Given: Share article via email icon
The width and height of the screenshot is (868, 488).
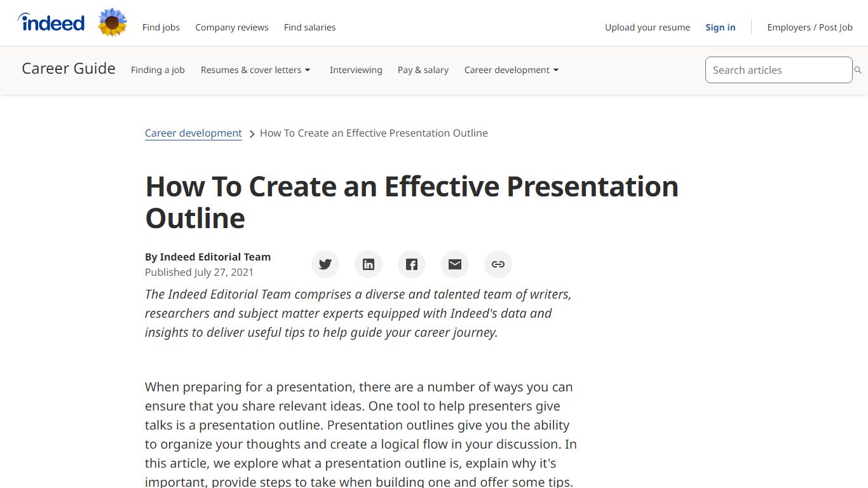Looking at the screenshot, I should 455,264.
